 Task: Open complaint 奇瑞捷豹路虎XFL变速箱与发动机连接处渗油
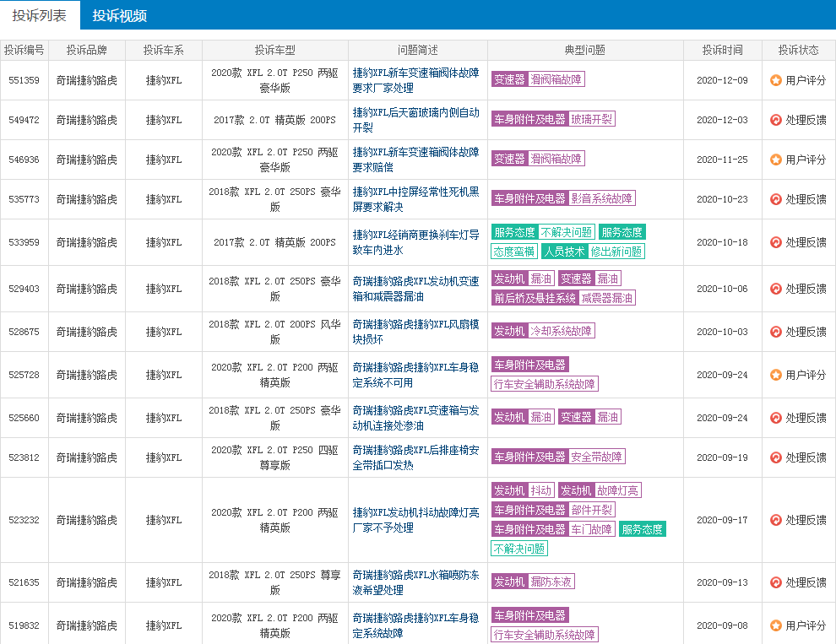coord(415,418)
